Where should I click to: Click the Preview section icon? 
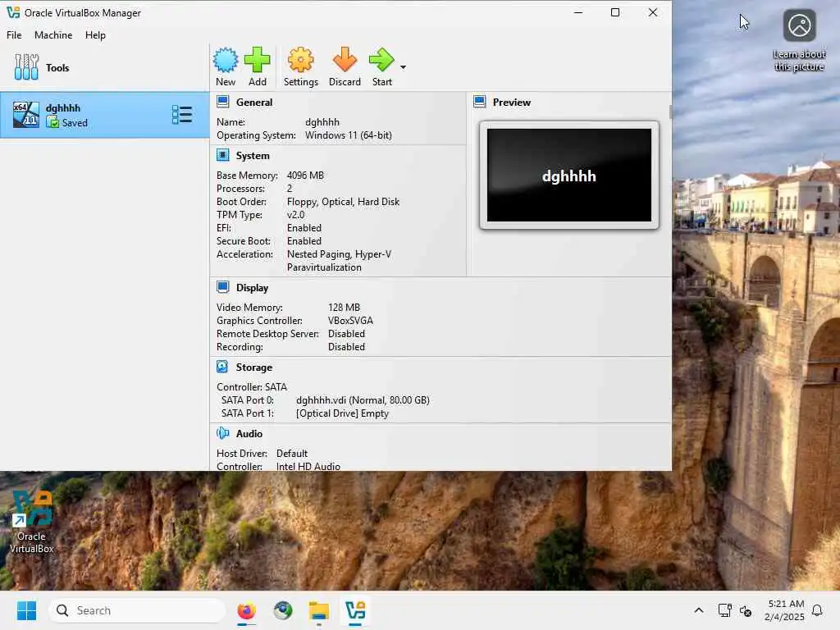(x=479, y=102)
